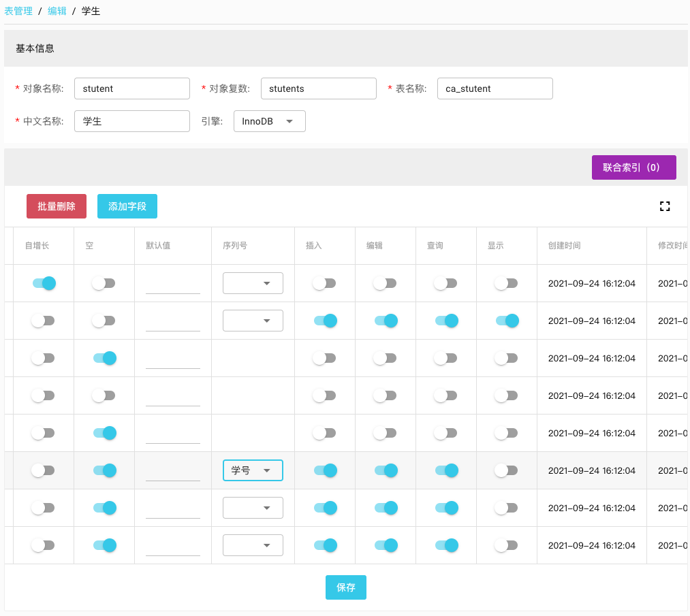Open 联合索引 (0) button
Image resolution: width=690 pixels, height=616 pixels.
(x=633, y=167)
